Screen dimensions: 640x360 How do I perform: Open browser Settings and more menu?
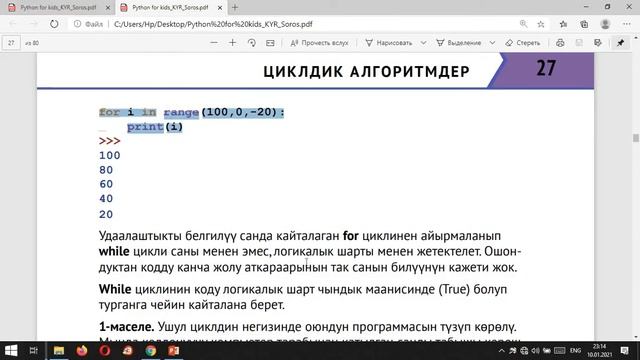pyautogui.click(x=627, y=24)
